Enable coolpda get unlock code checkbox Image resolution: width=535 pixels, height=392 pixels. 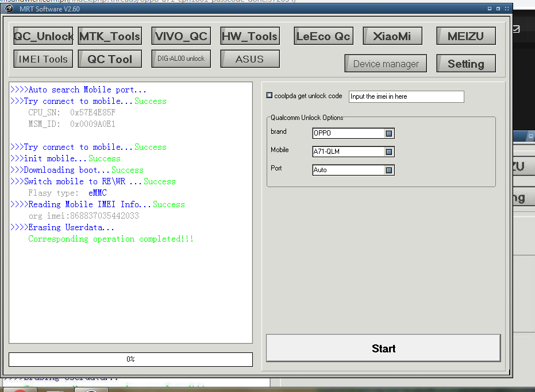point(270,95)
